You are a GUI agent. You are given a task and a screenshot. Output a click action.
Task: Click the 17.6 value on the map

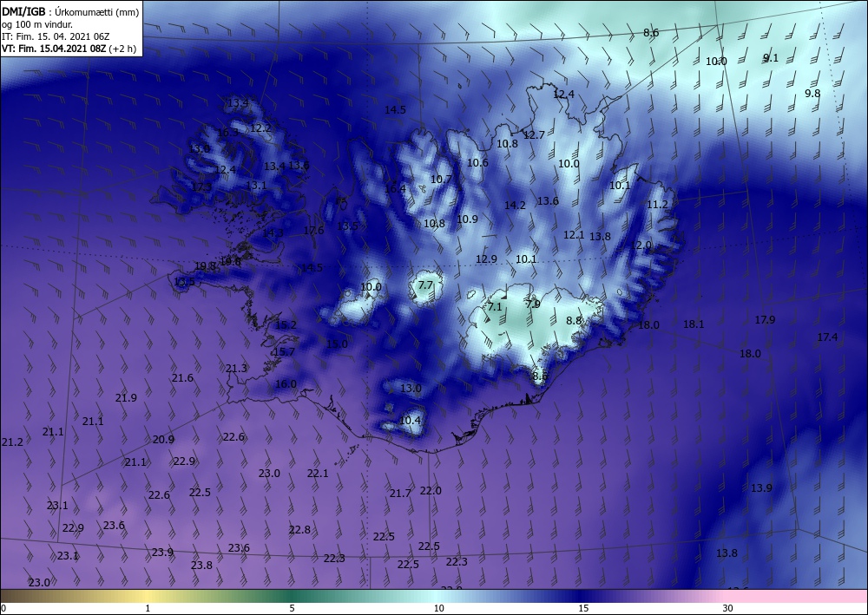(313, 230)
